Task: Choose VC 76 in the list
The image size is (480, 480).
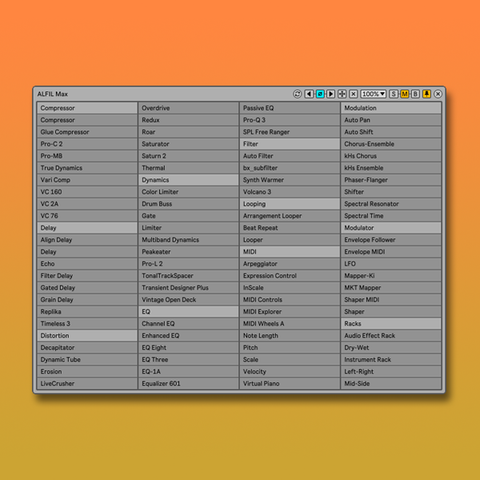Action: (x=87, y=216)
